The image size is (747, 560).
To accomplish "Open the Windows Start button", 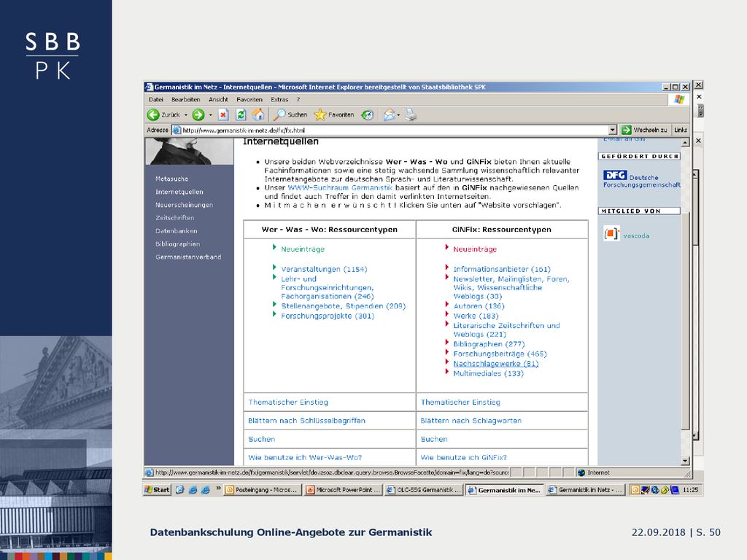I will tap(157, 489).
